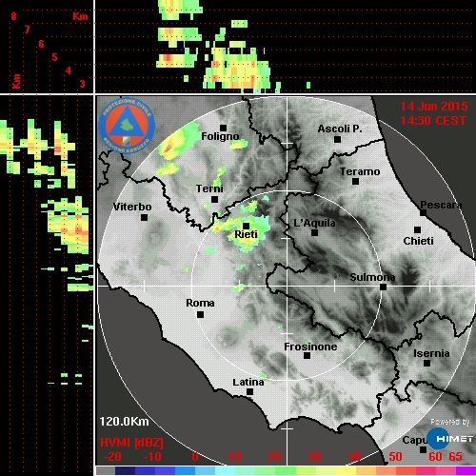Click the Terni city marker square
The width and height of the screenshot is (476, 476).
tap(214, 200)
